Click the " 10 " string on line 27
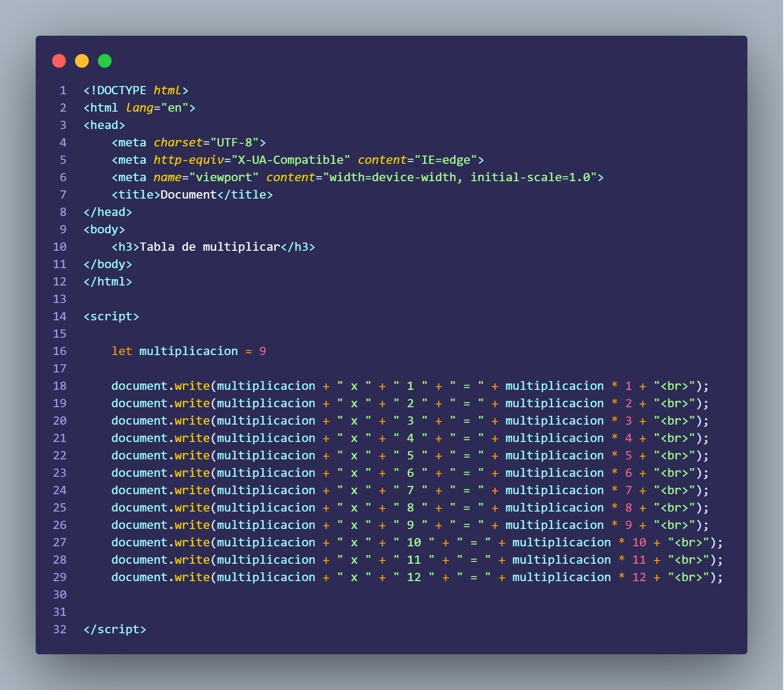The image size is (784, 690). 414,542
